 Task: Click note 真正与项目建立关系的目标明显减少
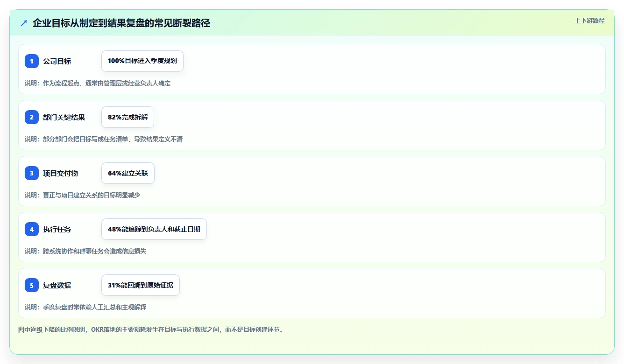(82, 195)
